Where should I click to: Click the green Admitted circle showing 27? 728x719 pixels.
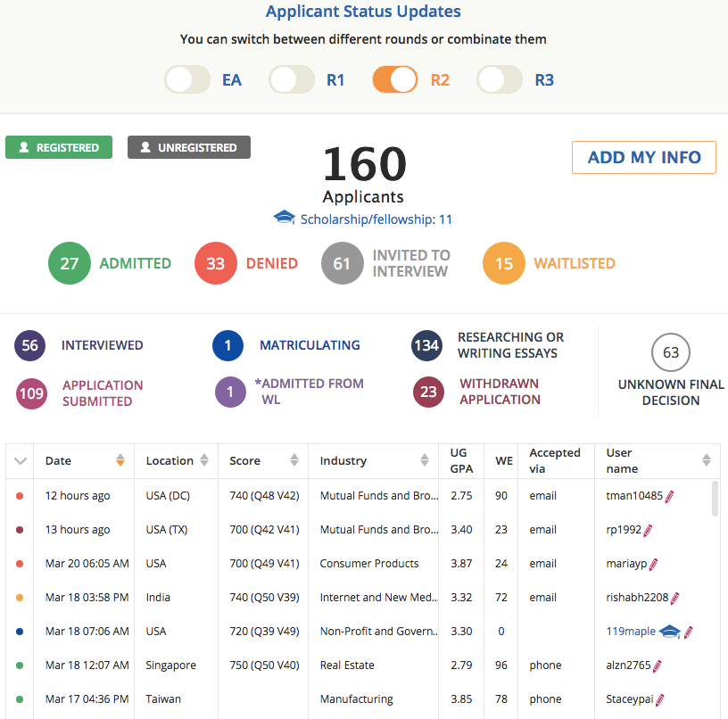point(69,264)
